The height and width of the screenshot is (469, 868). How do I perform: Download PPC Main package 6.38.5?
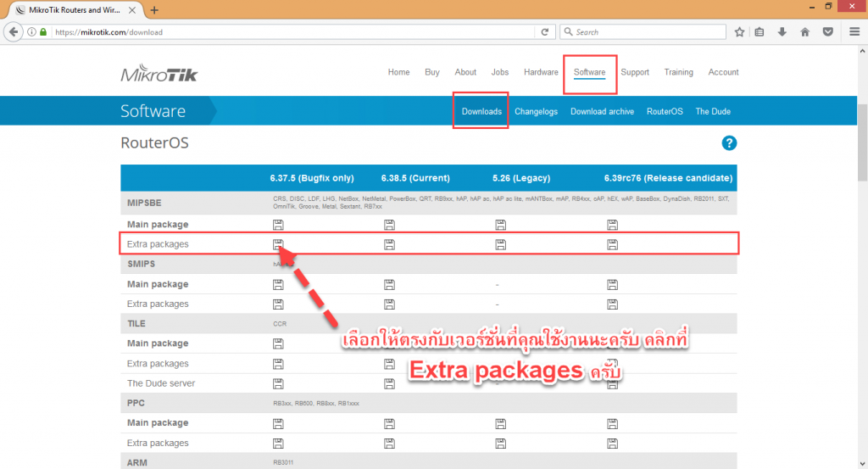[x=389, y=423]
